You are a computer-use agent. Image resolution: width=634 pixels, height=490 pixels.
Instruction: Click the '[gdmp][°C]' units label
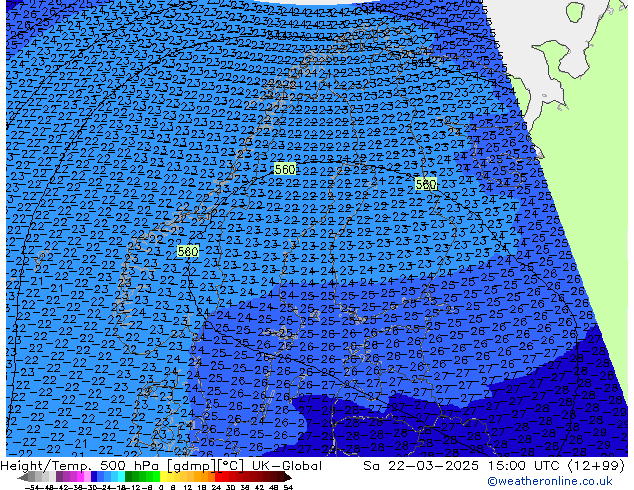(205, 466)
